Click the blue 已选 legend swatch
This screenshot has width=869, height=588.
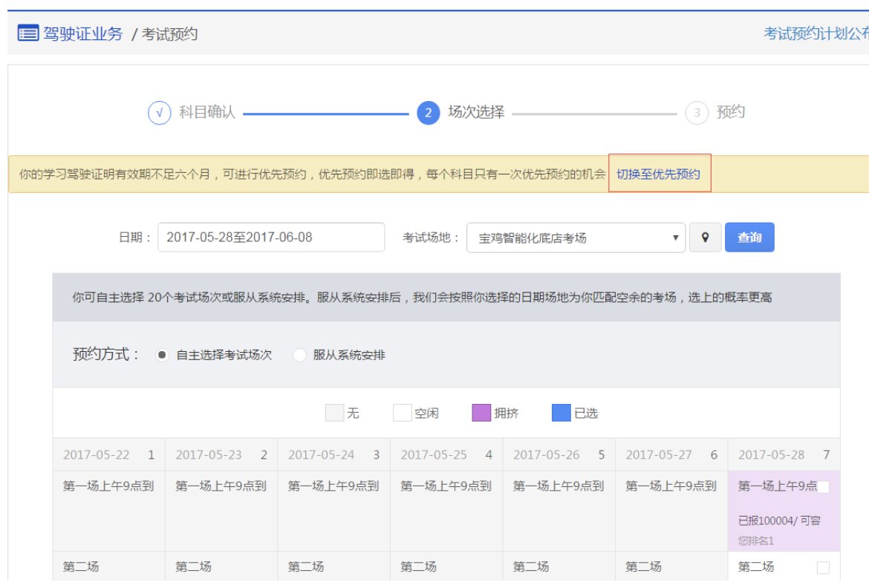(561, 413)
